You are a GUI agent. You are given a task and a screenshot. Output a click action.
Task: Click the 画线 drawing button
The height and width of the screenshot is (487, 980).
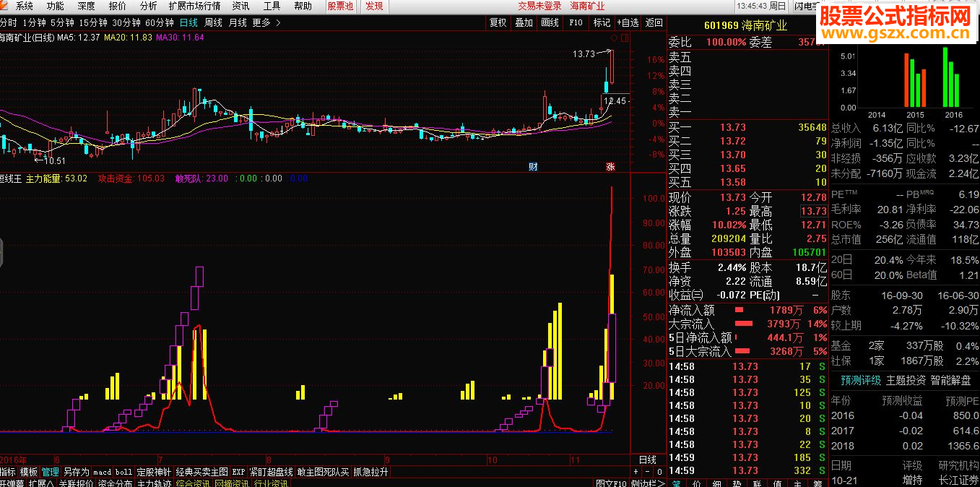(x=550, y=22)
